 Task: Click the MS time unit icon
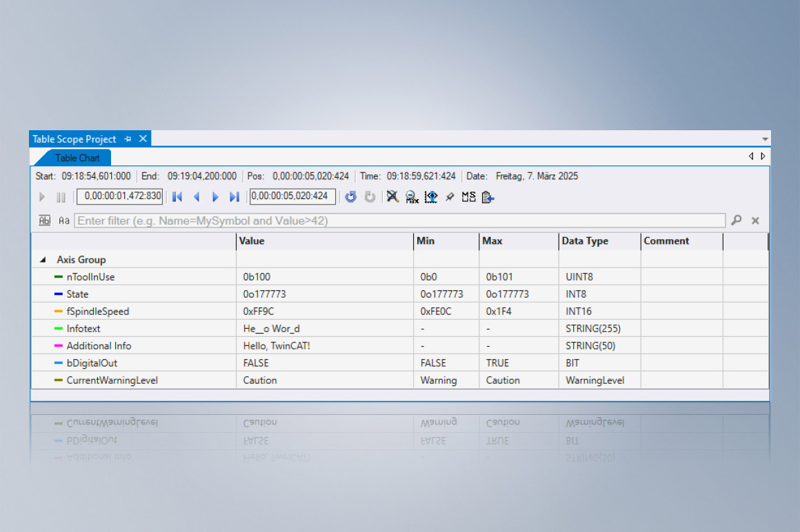click(x=469, y=197)
